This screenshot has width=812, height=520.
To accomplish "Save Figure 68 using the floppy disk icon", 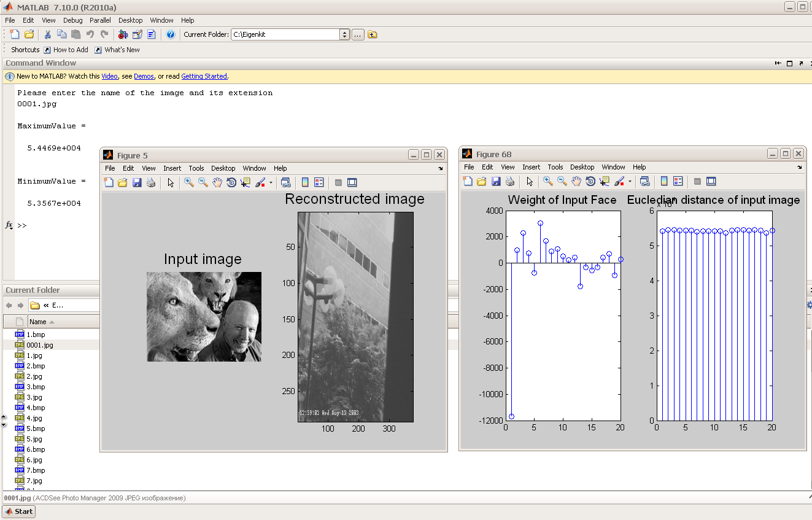I will pyautogui.click(x=496, y=181).
